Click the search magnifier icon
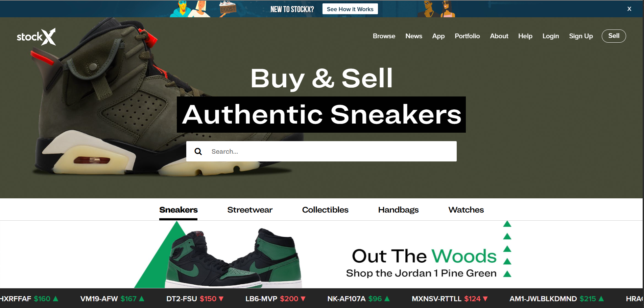The image size is (644, 308). (x=198, y=151)
